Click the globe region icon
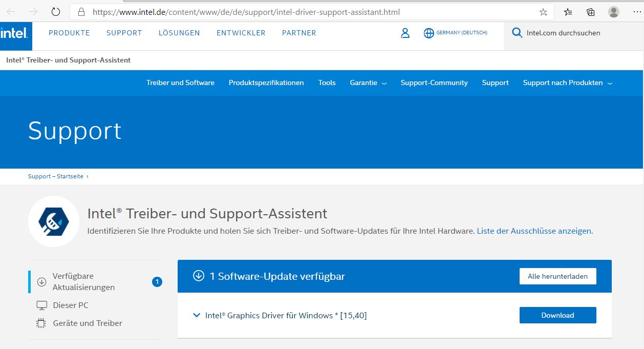The height and width of the screenshot is (349, 644). click(429, 33)
